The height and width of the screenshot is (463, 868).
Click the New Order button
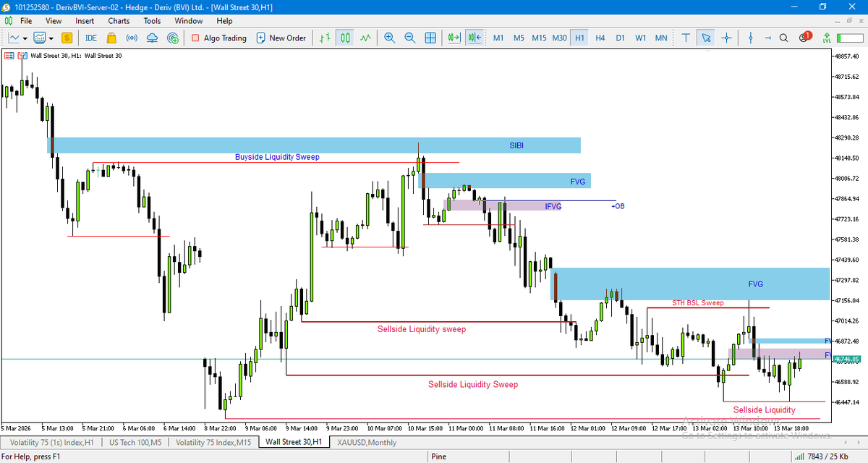pos(281,38)
